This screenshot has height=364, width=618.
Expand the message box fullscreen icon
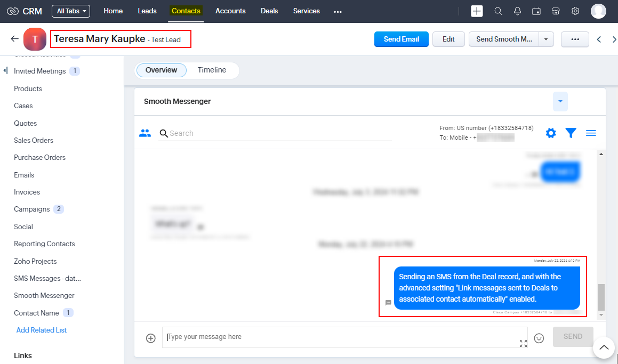pyautogui.click(x=523, y=344)
